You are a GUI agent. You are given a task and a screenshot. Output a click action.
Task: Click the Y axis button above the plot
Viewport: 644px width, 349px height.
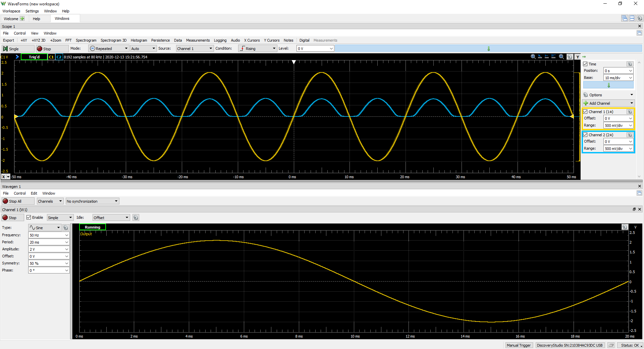(x=578, y=57)
